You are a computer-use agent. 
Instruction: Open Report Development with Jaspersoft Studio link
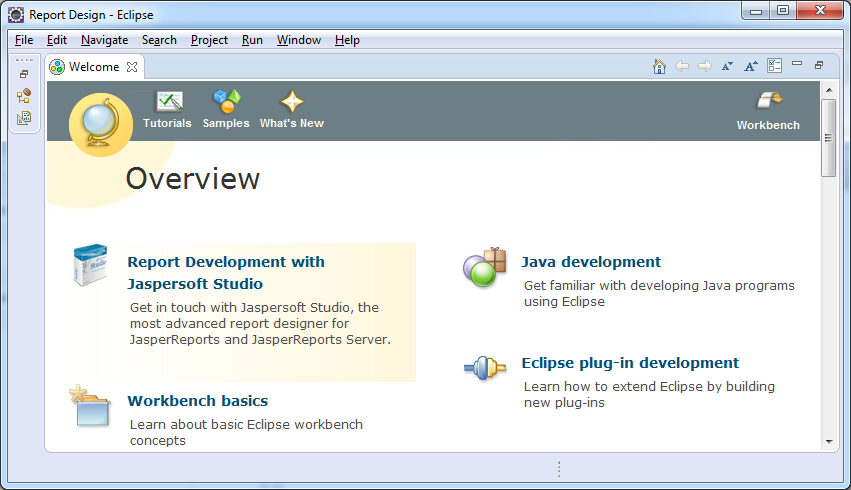(226, 273)
